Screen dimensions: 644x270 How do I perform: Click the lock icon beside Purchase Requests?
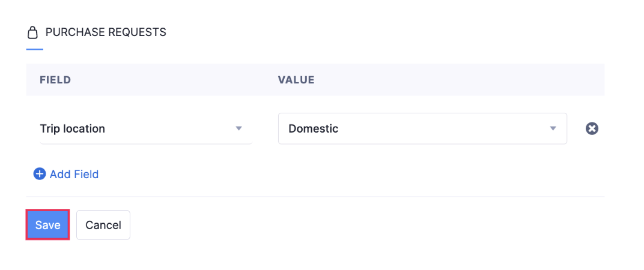[33, 32]
